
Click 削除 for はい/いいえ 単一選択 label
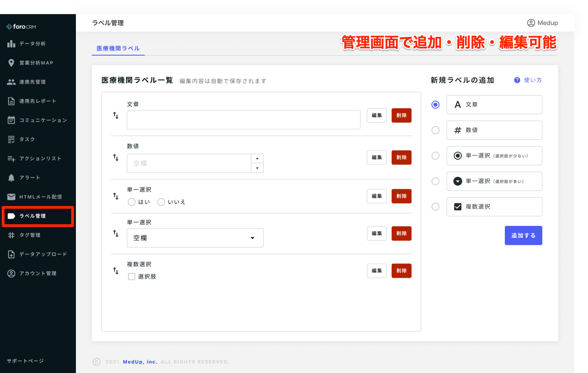coord(401,196)
